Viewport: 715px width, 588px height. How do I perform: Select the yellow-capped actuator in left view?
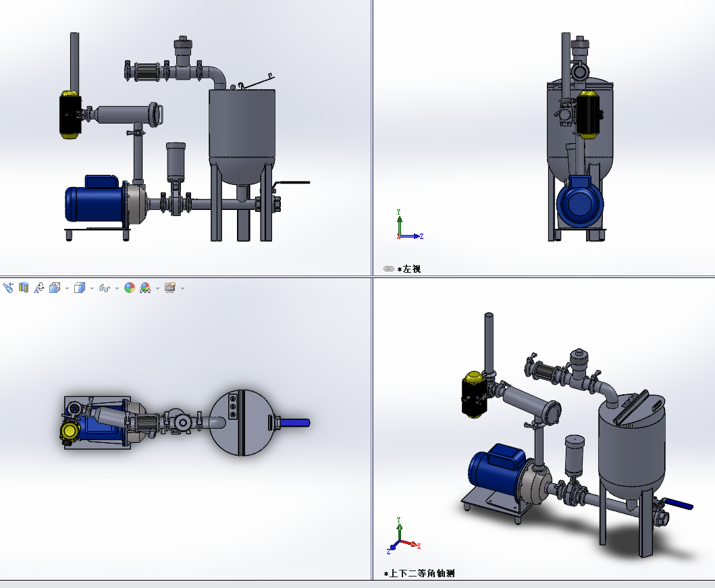(x=589, y=114)
